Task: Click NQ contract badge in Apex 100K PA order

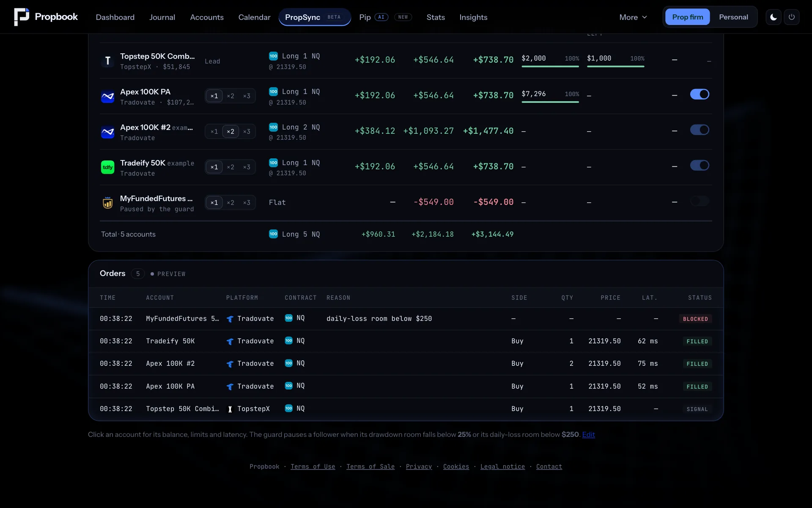Action: tap(289, 386)
